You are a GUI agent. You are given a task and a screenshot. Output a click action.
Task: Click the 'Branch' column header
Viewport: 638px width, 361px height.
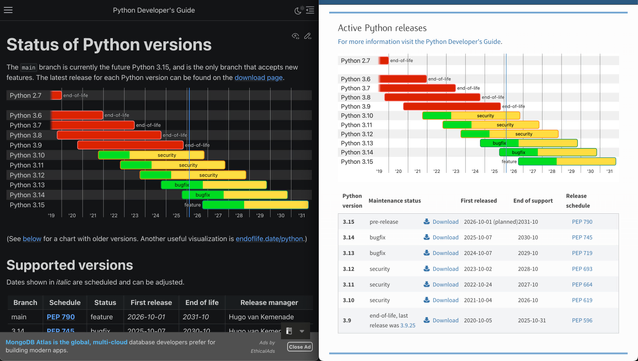click(25, 302)
